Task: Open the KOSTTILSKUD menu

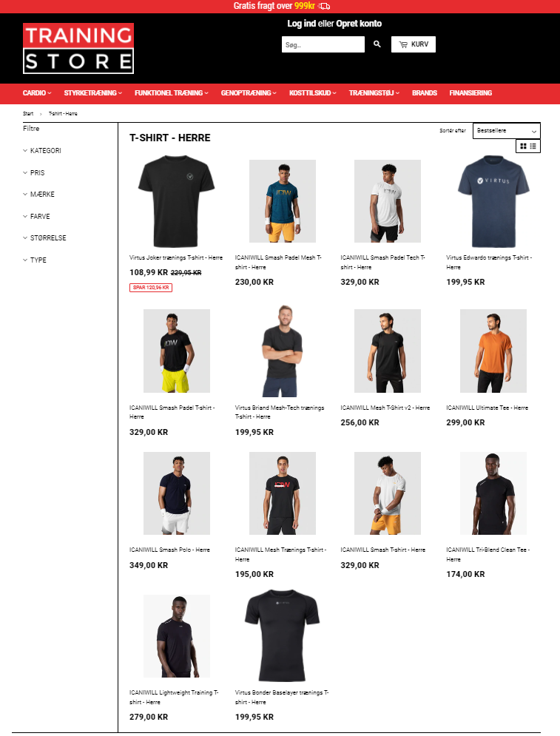Action: point(313,93)
